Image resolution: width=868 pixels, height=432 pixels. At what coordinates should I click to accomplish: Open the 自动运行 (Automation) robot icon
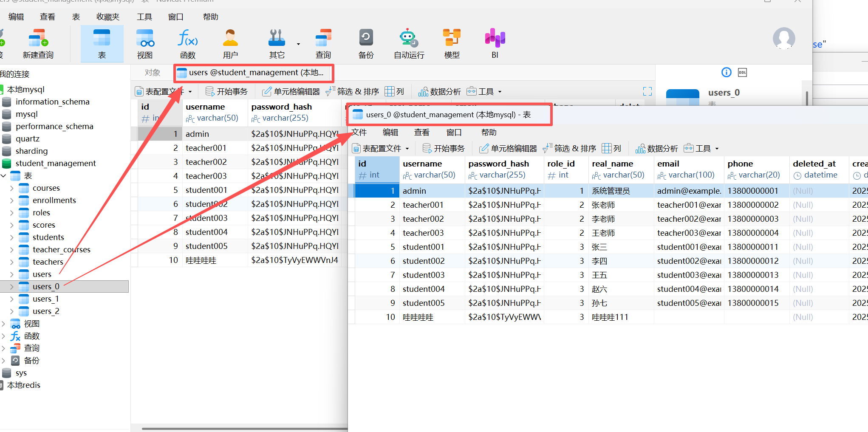409,44
